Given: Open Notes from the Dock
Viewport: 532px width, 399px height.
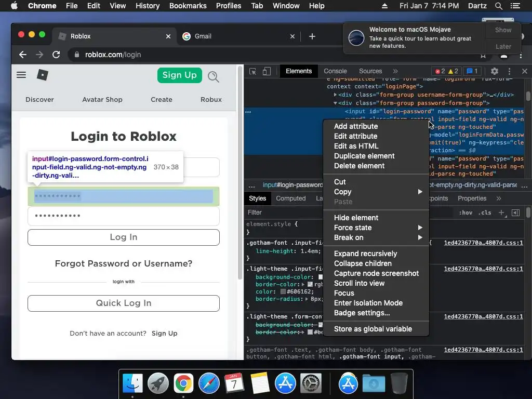Looking at the screenshot, I should (260, 383).
